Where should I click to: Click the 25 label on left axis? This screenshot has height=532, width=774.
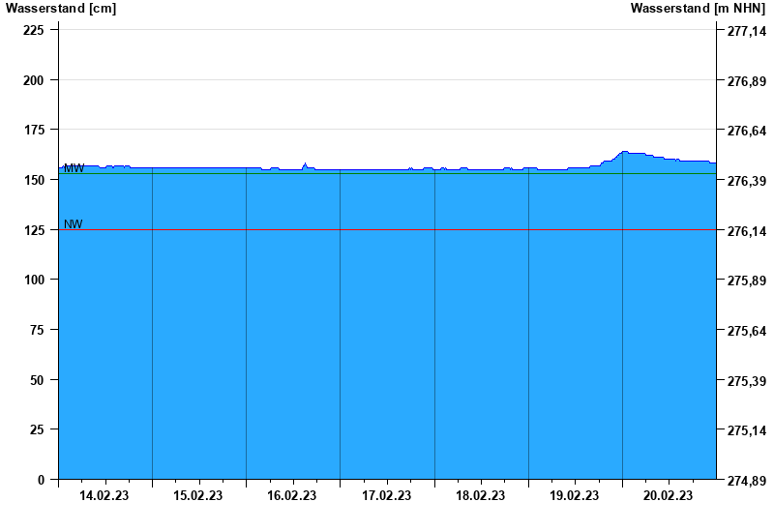tap(37, 429)
